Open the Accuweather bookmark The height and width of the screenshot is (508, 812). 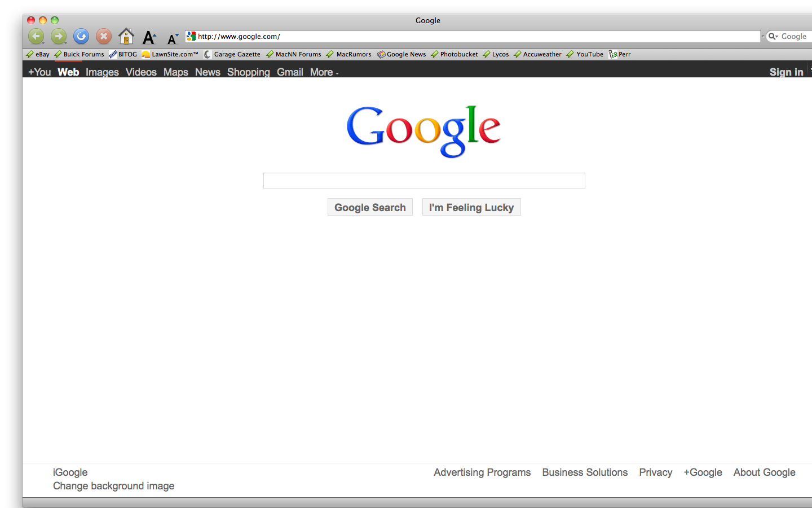(538, 54)
